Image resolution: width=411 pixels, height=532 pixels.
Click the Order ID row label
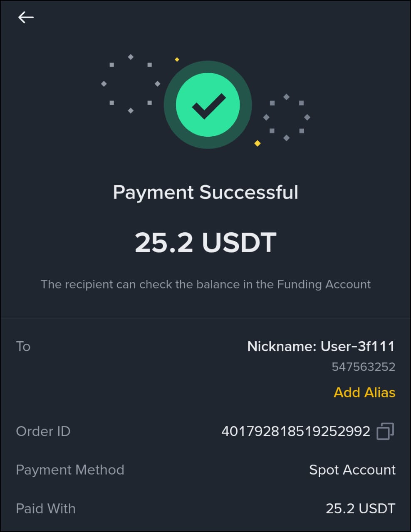click(43, 431)
